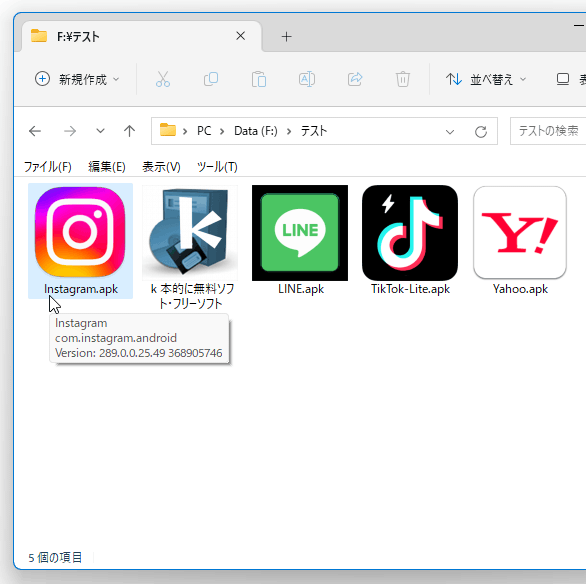Go back with the left arrow
The image size is (586, 584).
coord(35,131)
